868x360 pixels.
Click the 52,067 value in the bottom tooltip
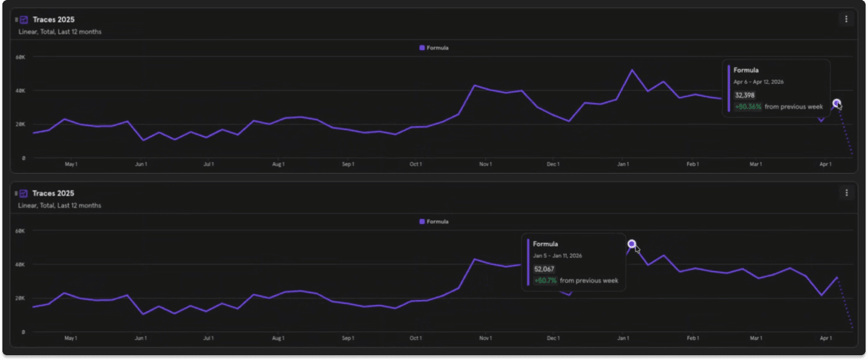tap(544, 269)
